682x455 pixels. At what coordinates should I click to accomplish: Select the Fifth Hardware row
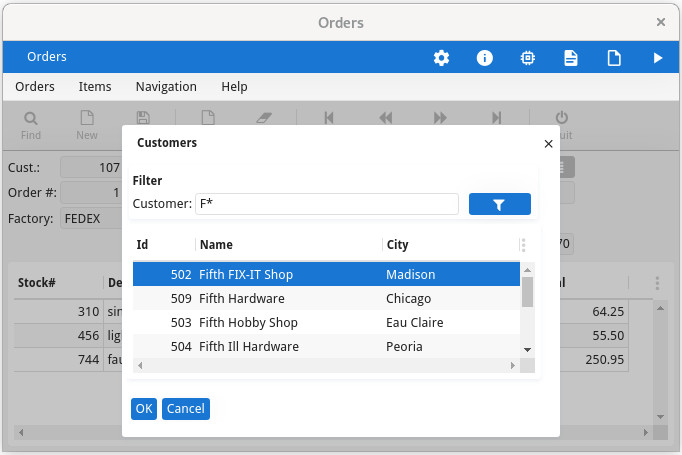coord(326,298)
